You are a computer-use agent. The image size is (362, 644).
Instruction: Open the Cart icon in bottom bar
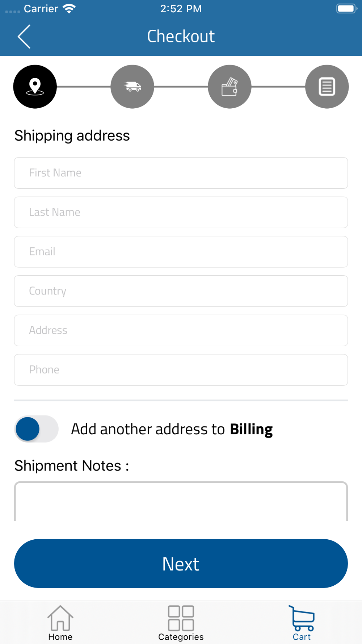coord(302,618)
